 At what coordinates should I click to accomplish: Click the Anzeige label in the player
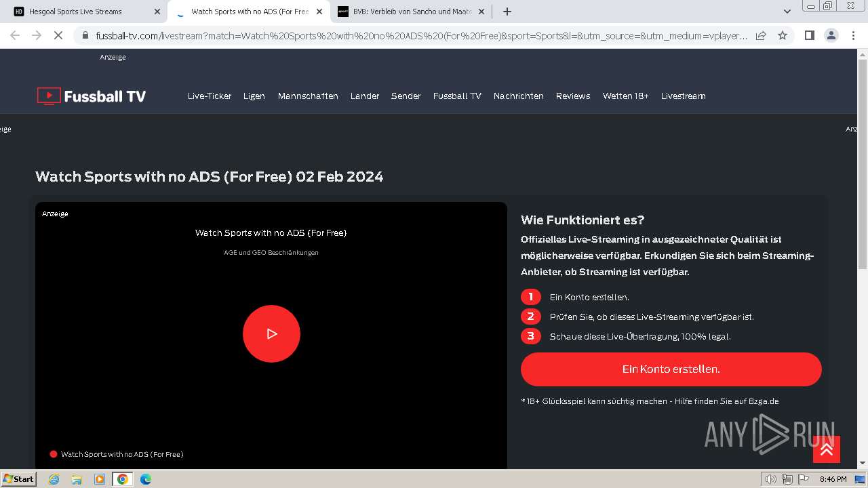point(55,213)
